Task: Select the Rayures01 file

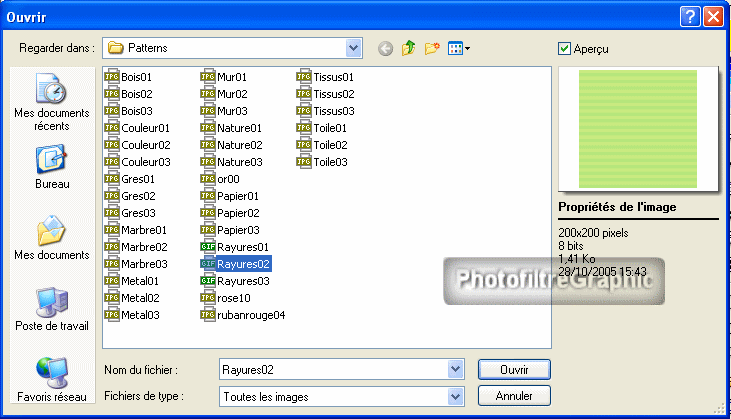Action: tap(242, 247)
